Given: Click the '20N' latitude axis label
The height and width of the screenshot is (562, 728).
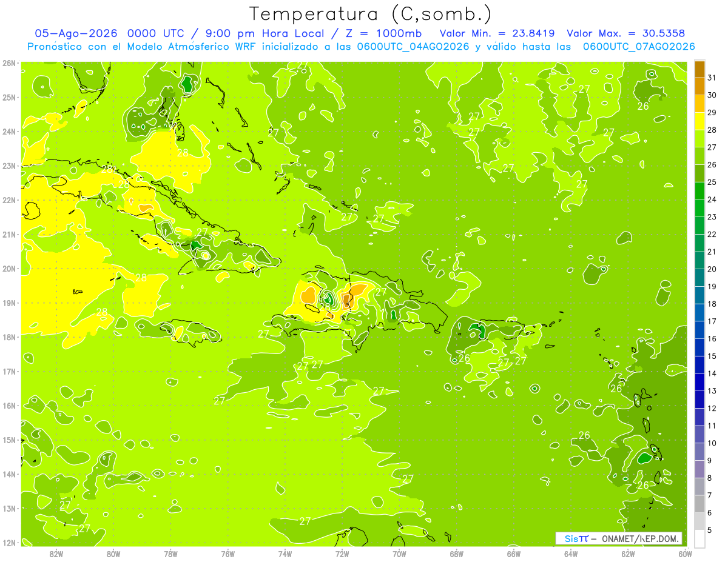Looking at the screenshot, I should click(8, 269).
